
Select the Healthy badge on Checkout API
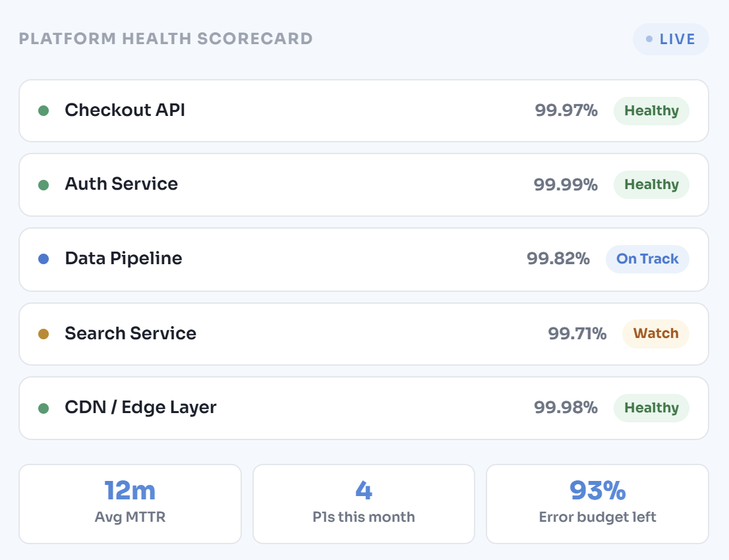point(651,111)
